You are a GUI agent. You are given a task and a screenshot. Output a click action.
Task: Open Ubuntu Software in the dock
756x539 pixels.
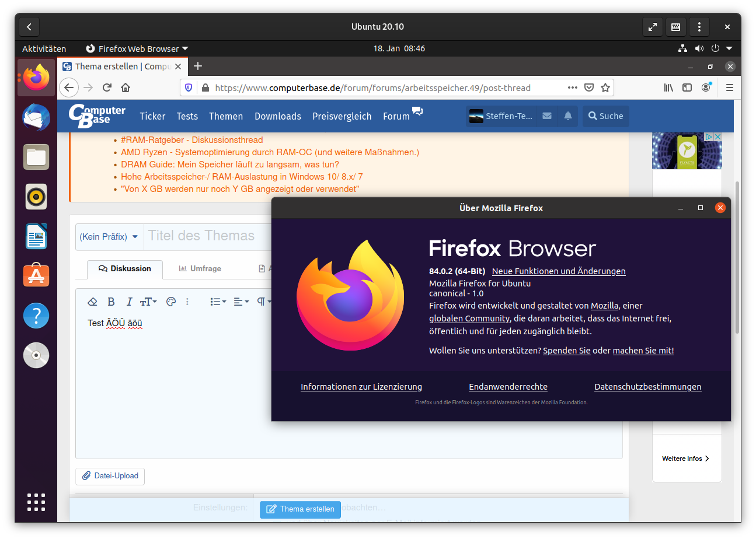click(36, 276)
